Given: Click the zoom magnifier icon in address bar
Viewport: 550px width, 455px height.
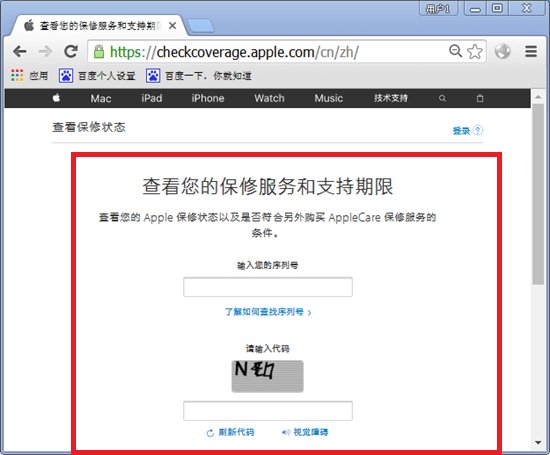Looking at the screenshot, I should click(x=455, y=51).
